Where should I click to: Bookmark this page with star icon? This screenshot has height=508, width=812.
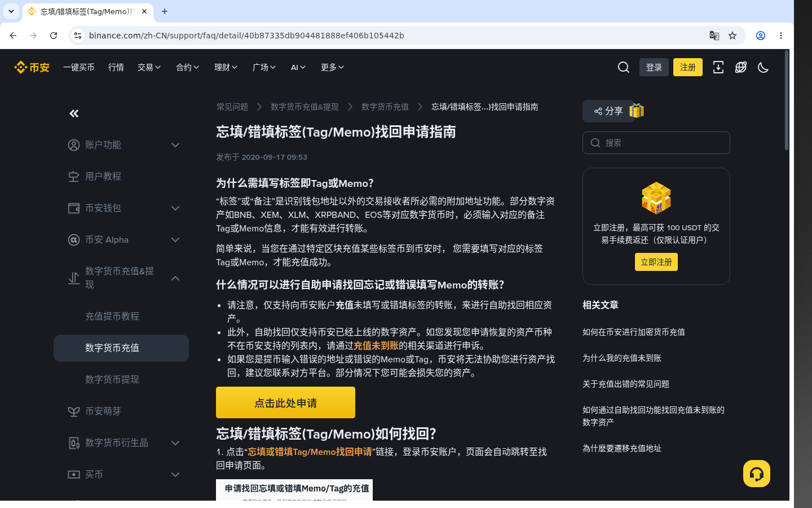point(732,36)
